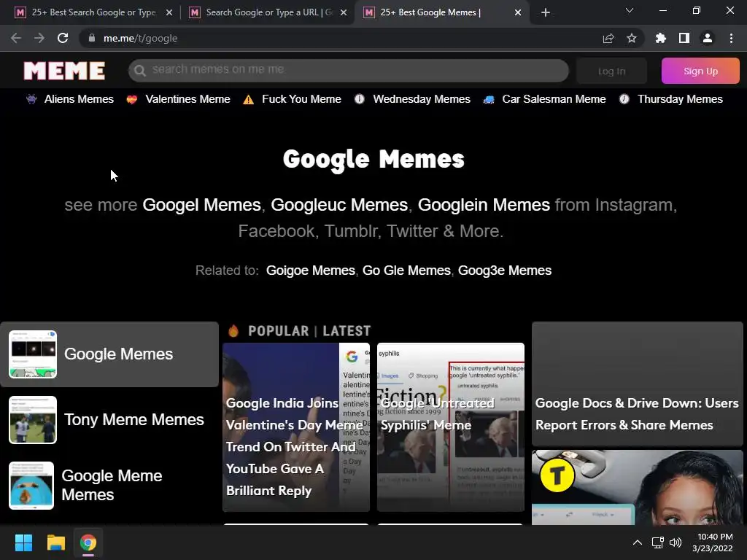Click the yellow T badge icon
The width and height of the screenshot is (747, 560).
coord(557,475)
